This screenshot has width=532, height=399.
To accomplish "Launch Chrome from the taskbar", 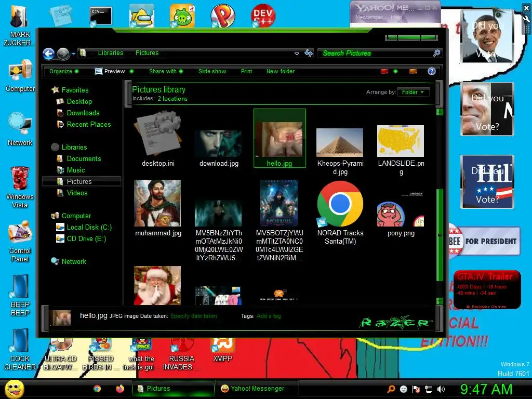I will [97, 389].
